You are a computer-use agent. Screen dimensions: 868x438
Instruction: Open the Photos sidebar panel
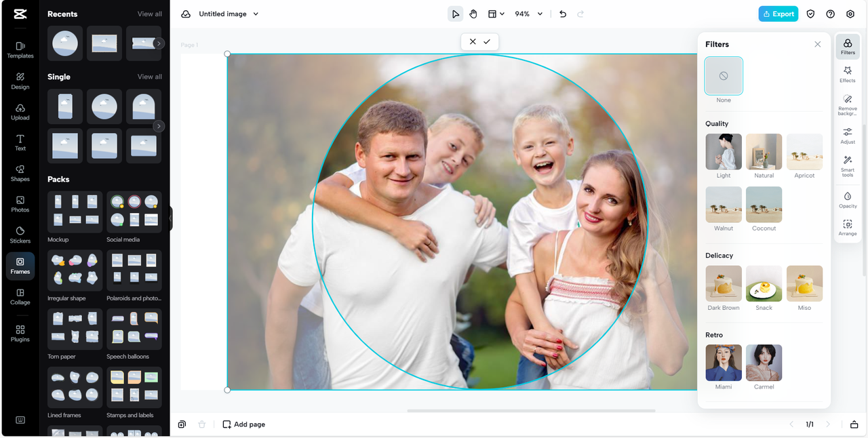20,204
